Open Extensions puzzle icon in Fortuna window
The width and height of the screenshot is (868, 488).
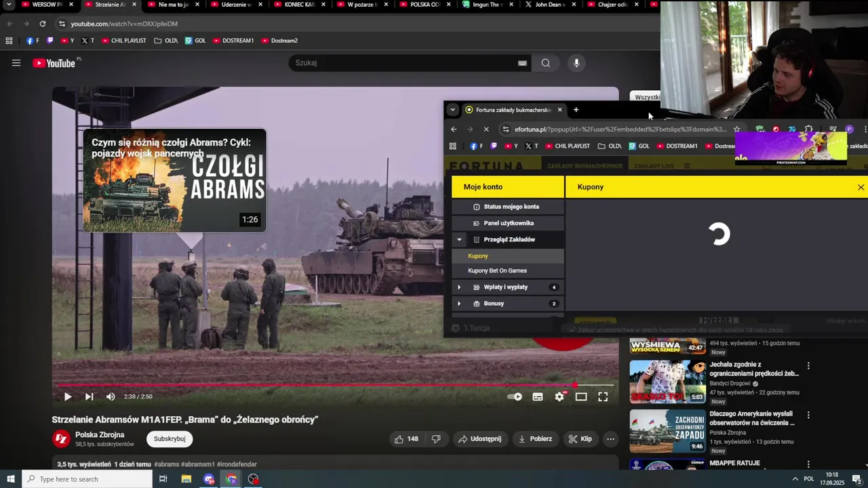click(x=808, y=129)
